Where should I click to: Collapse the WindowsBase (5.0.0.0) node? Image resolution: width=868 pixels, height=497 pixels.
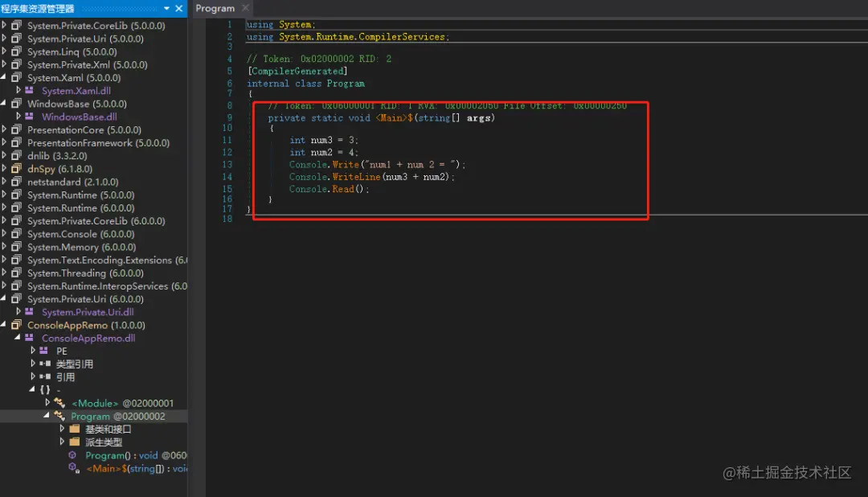click(4, 103)
